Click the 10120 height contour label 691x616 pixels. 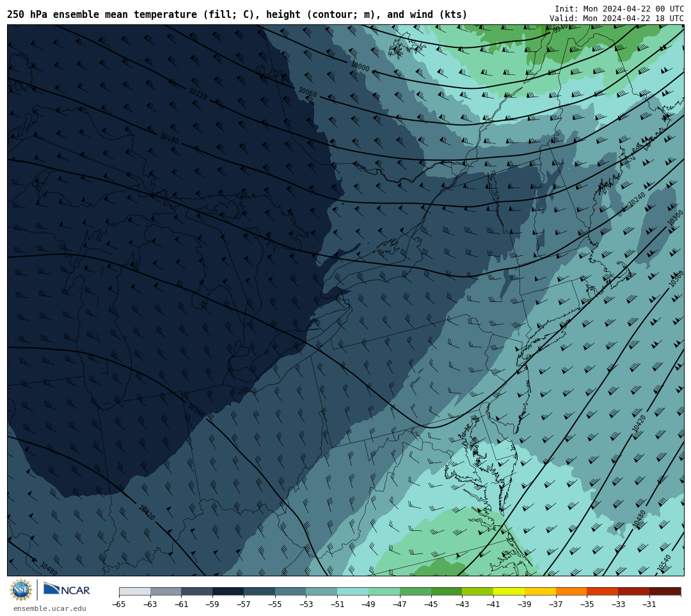(198, 94)
